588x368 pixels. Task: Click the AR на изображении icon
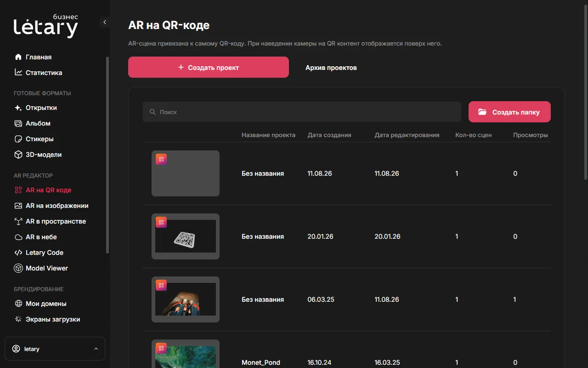[x=18, y=206]
